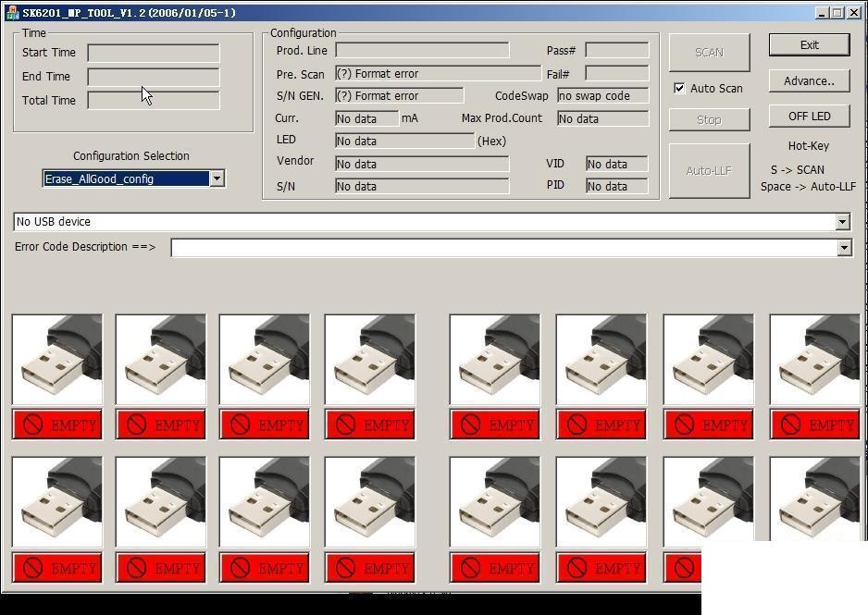Viewport: 868px width, 615px height.
Task: Click the first red EMPTY status in bottom row
Action: [x=57, y=568]
